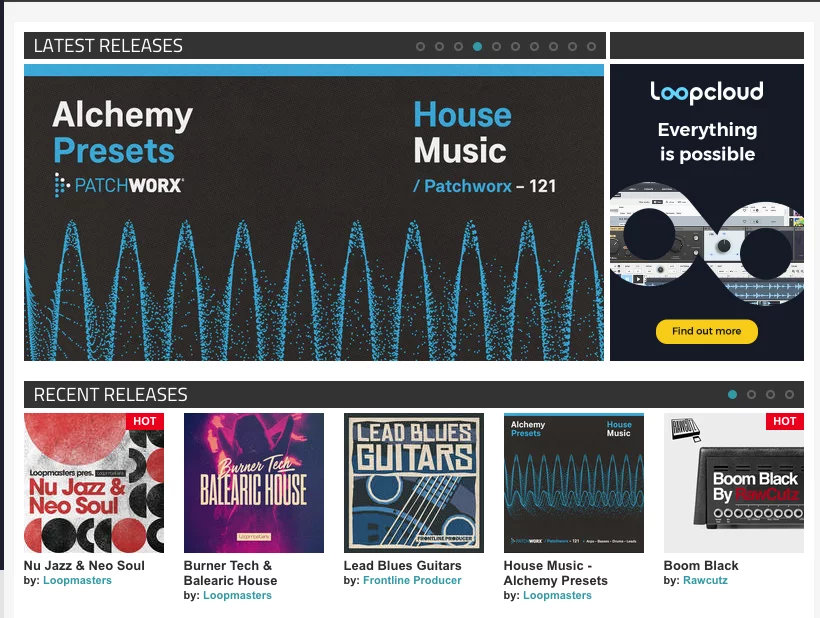
Task: Open the Rawcutz label link
Action: pyautogui.click(x=705, y=580)
